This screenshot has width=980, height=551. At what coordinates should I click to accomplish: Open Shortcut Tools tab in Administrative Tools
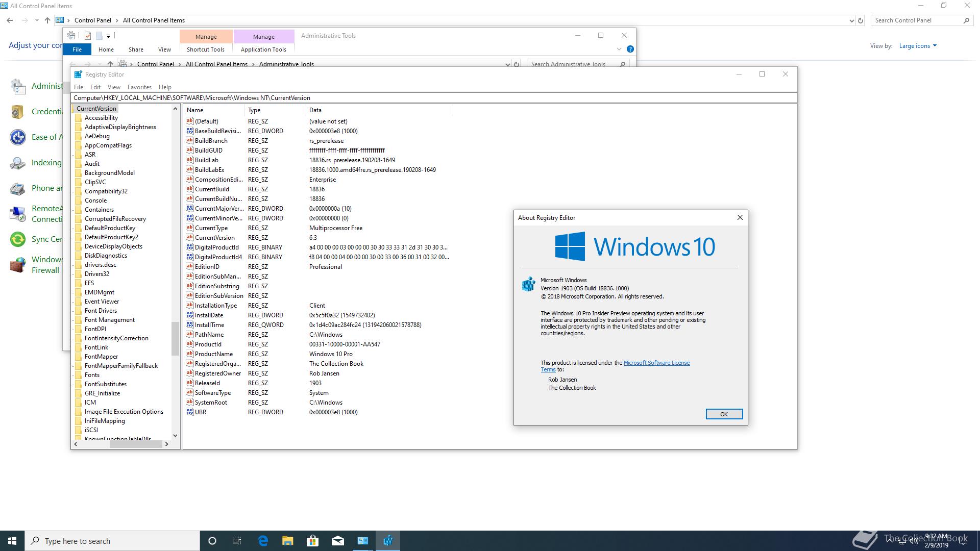point(206,49)
